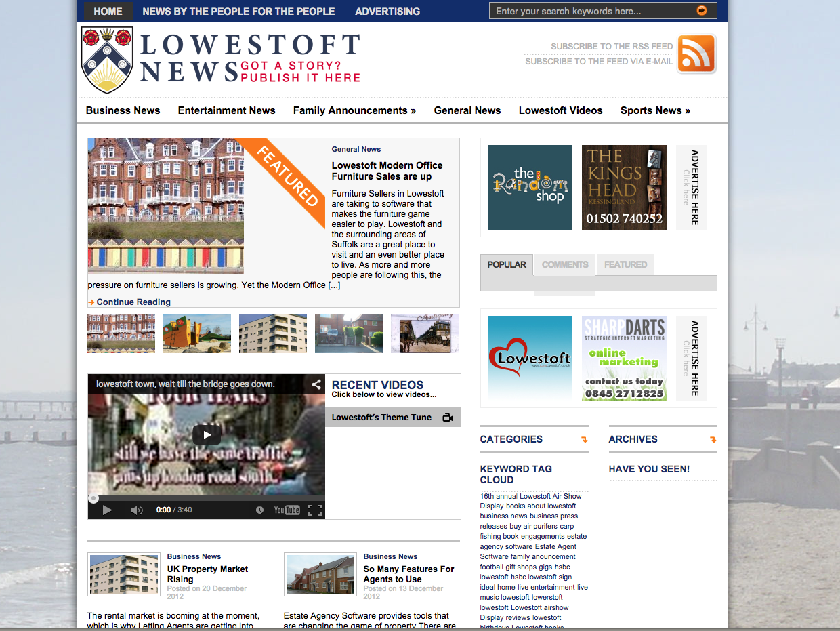Viewport: 840px width, 631px height.
Task: Click the orange search submit arrow
Action: point(702,10)
